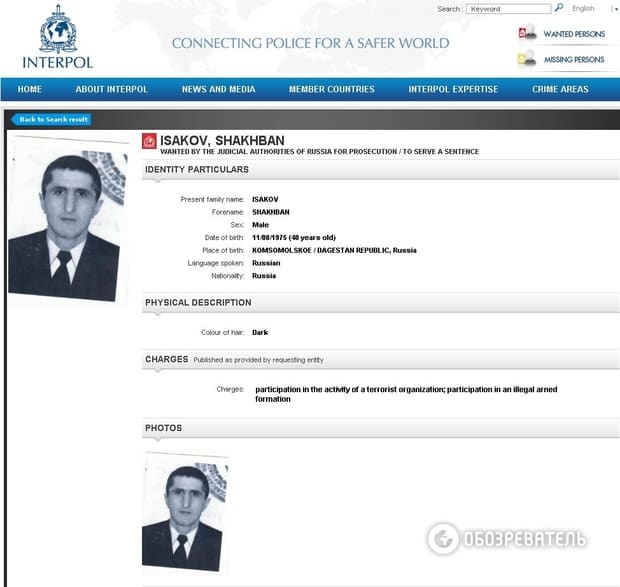Select English language option

(583, 8)
